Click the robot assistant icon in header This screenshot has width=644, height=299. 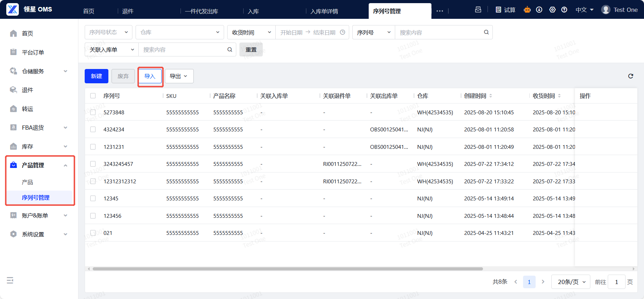[x=527, y=10]
